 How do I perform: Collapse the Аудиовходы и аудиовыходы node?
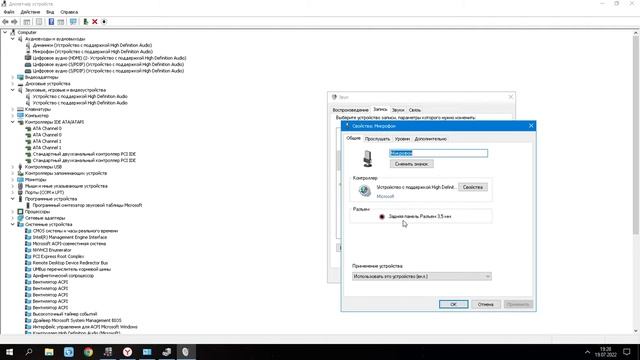[x=13, y=39]
